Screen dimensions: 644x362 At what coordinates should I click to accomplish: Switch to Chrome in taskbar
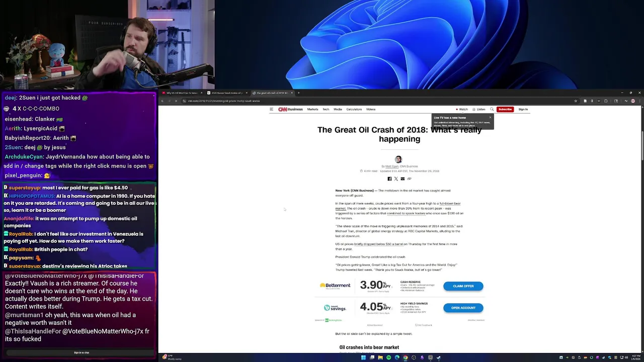tap(406, 357)
